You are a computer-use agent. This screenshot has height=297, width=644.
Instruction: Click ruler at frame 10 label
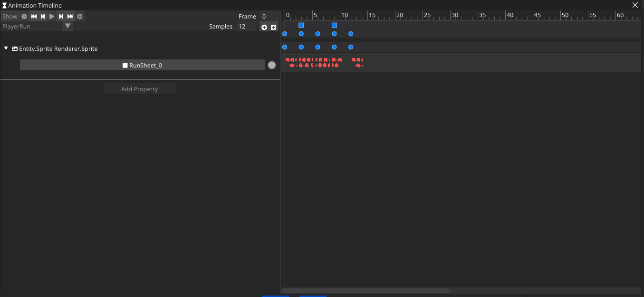coord(344,15)
